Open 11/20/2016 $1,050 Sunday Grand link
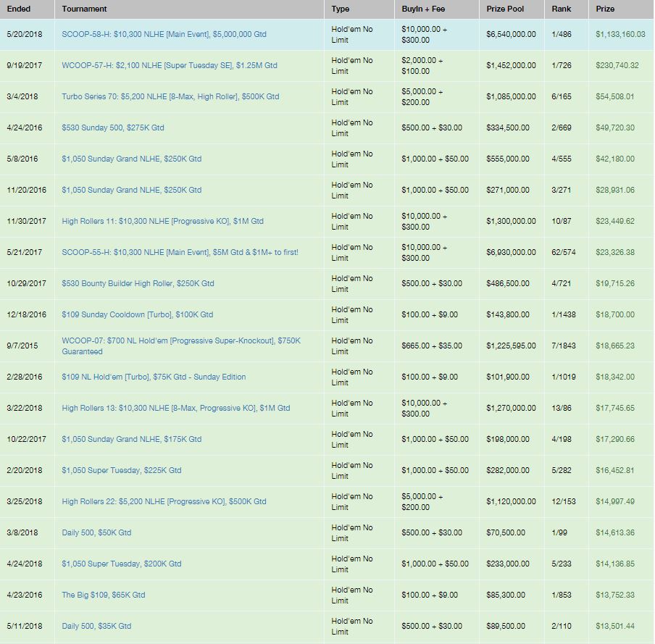Viewport: 655px width, 644px height. click(x=132, y=190)
